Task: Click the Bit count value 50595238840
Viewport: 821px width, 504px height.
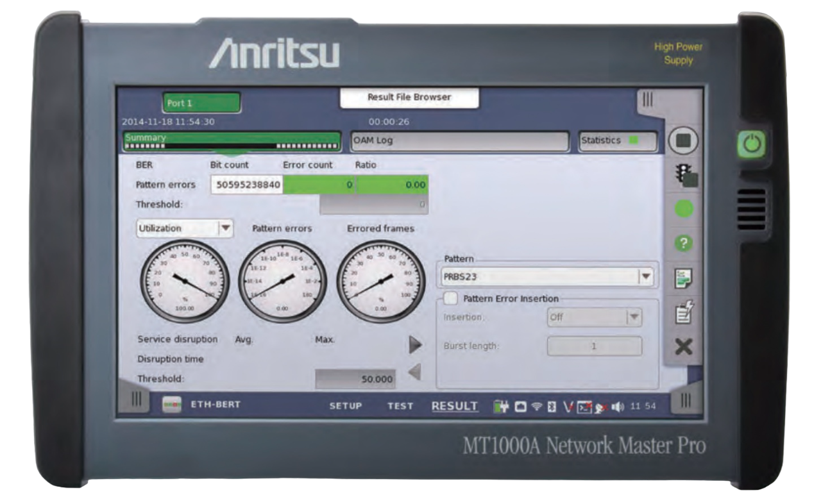Action: [247, 185]
